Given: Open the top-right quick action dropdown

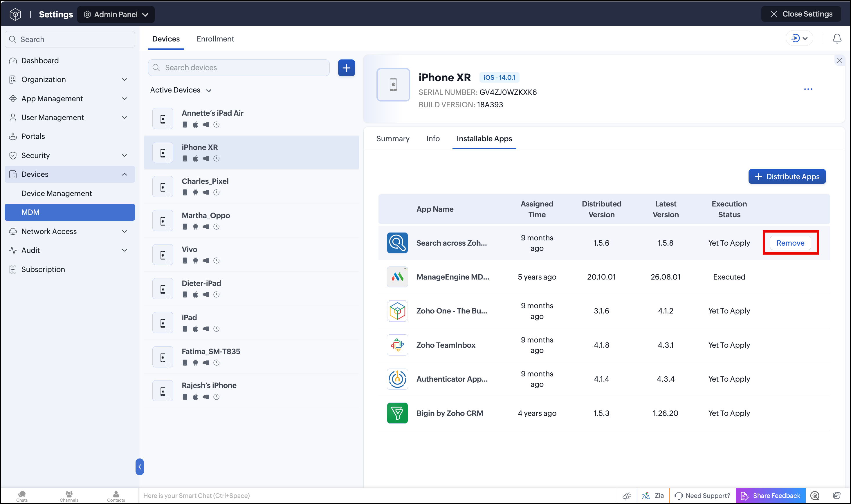Looking at the screenshot, I should tap(799, 38).
